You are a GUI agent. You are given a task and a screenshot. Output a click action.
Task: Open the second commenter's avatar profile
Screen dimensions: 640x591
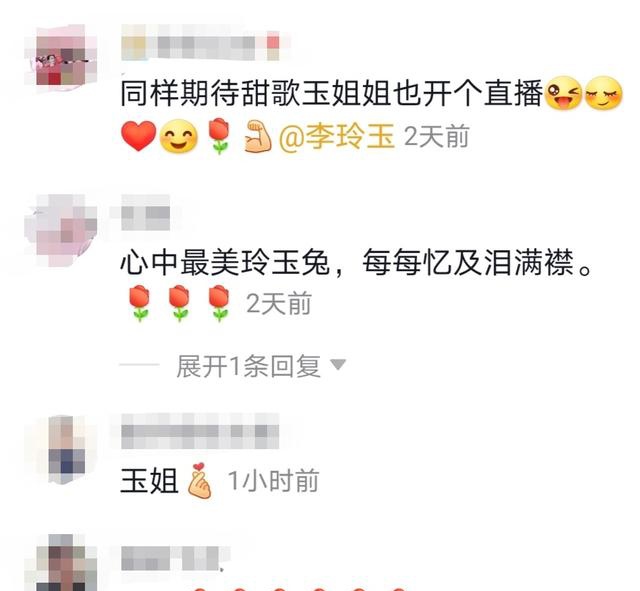61,231
